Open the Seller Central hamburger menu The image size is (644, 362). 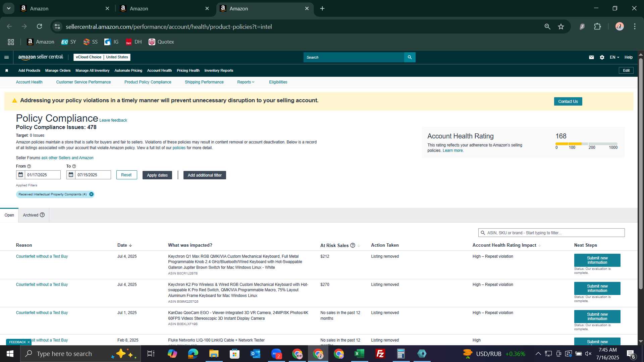(6, 57)
